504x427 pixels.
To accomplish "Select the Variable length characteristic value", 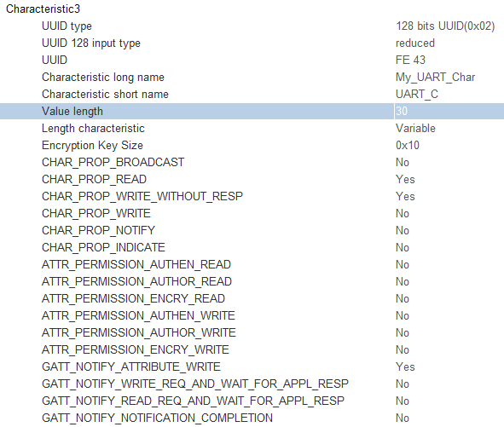I will pos(415,128).
